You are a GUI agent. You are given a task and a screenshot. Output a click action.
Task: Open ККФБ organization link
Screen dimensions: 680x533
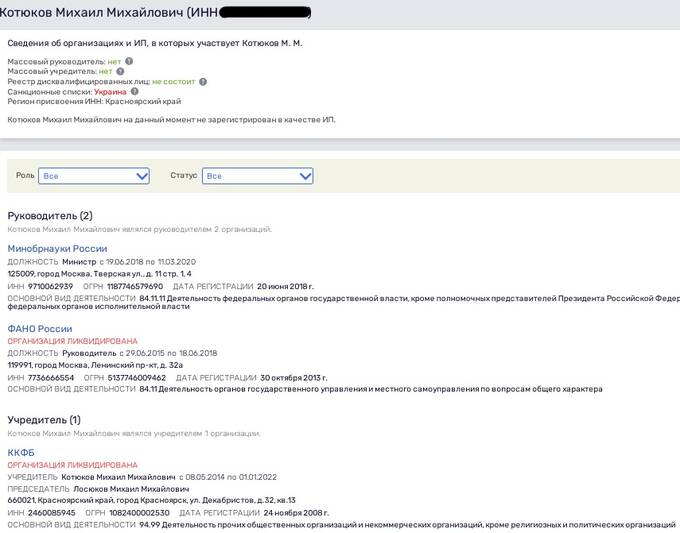[21, 452]
